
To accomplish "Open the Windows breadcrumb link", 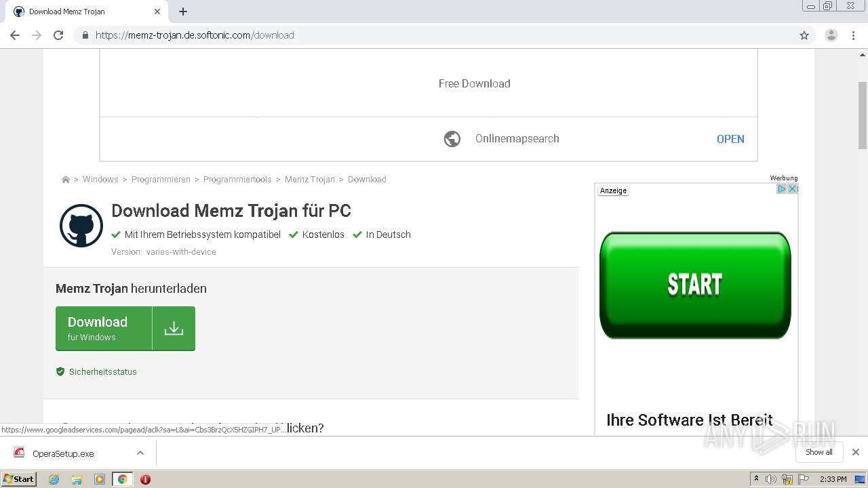I will pos(100,180).
